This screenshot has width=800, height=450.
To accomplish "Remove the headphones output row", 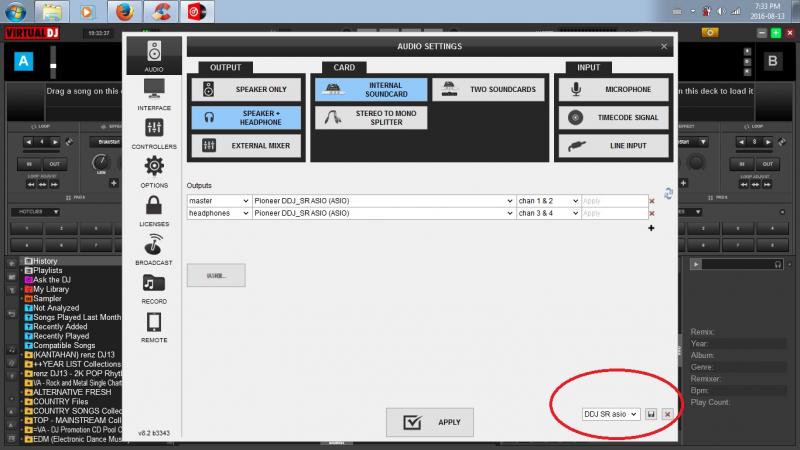I will [x=652, y=214].
